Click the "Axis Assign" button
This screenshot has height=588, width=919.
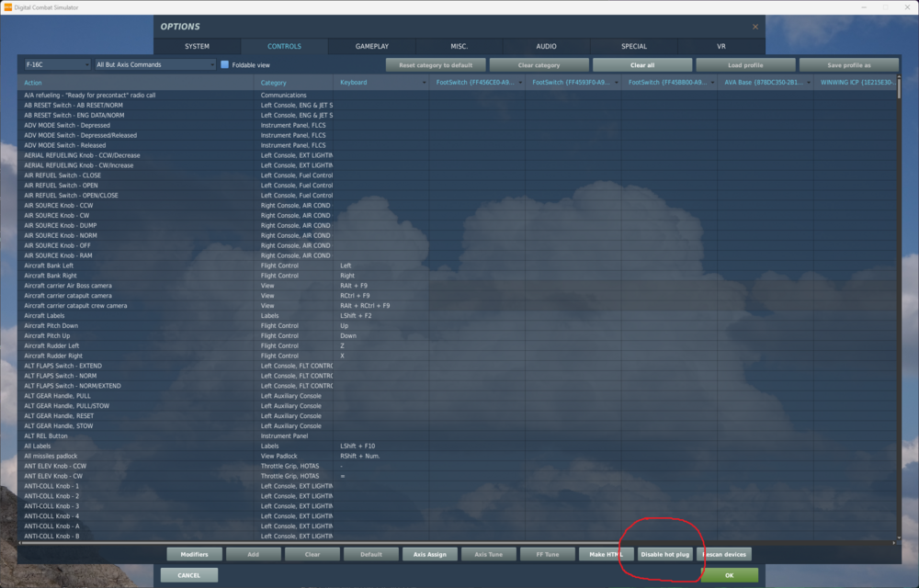[430, 554]
